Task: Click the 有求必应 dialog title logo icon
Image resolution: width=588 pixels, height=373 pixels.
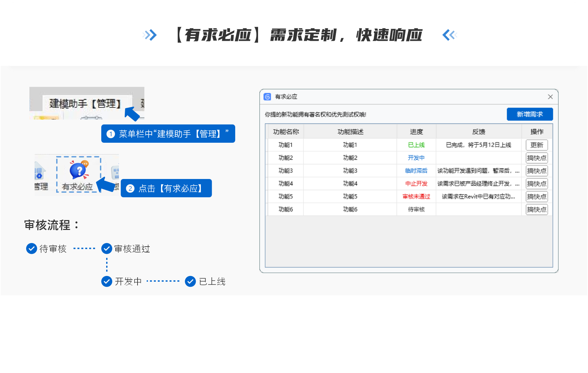Action: (x=267, y=97)
